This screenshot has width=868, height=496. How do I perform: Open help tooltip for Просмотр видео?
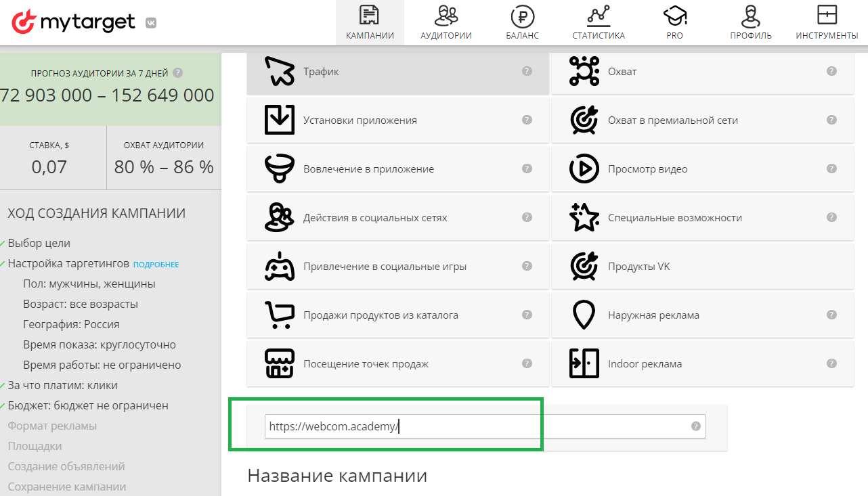tap(831, 168)
